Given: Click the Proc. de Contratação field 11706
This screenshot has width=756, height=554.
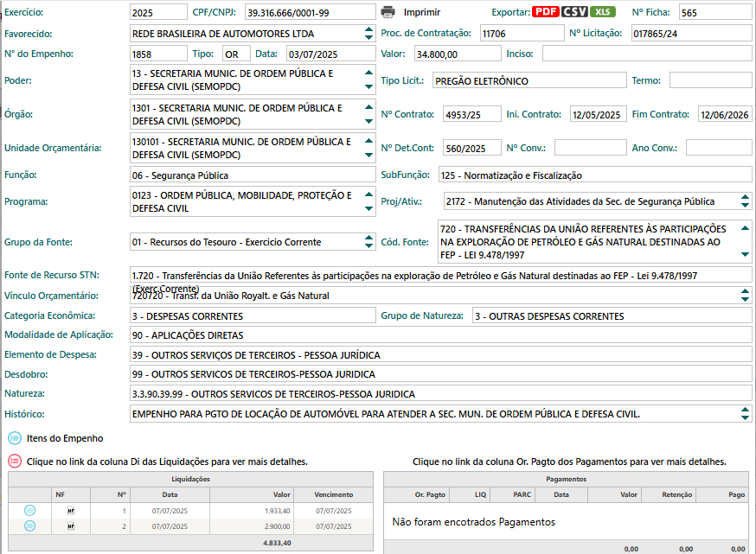Looking at the screenshot, I should 522,33.
